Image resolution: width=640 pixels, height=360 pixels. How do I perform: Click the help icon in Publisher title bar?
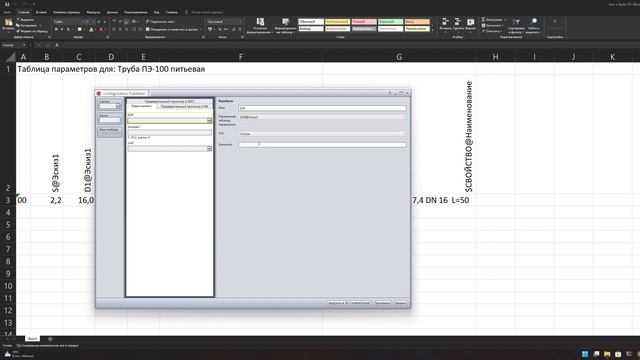389,93
